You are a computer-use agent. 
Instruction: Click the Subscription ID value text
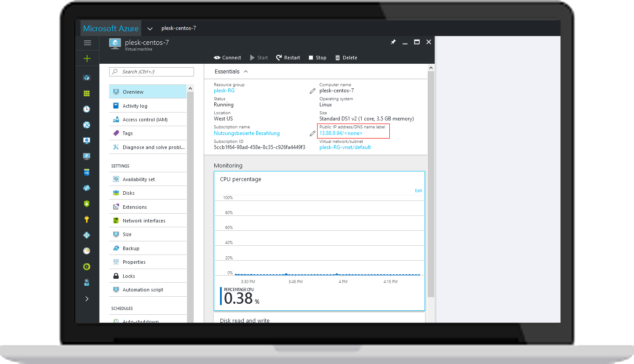(x=260, y=147)
